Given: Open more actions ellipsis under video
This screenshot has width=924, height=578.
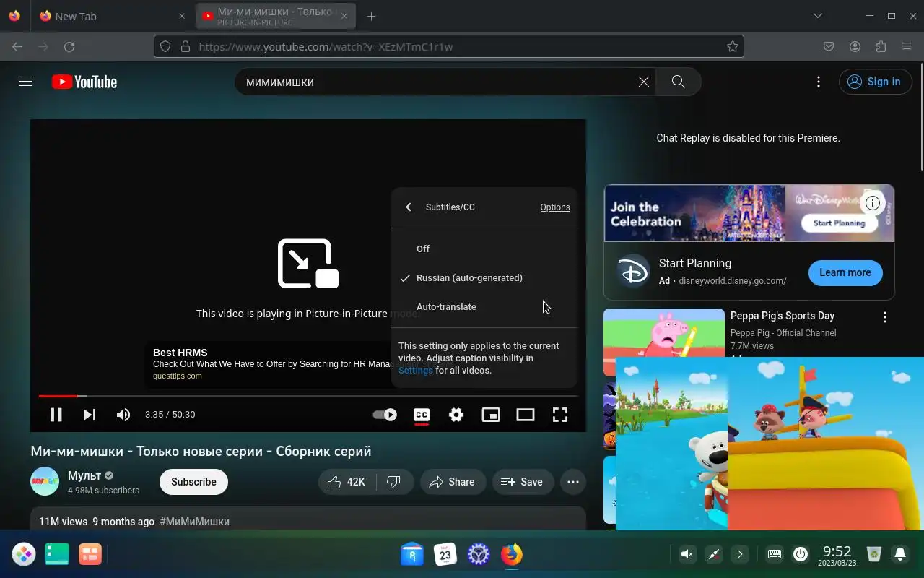Looking at the screenshot, I should (573, 482).
